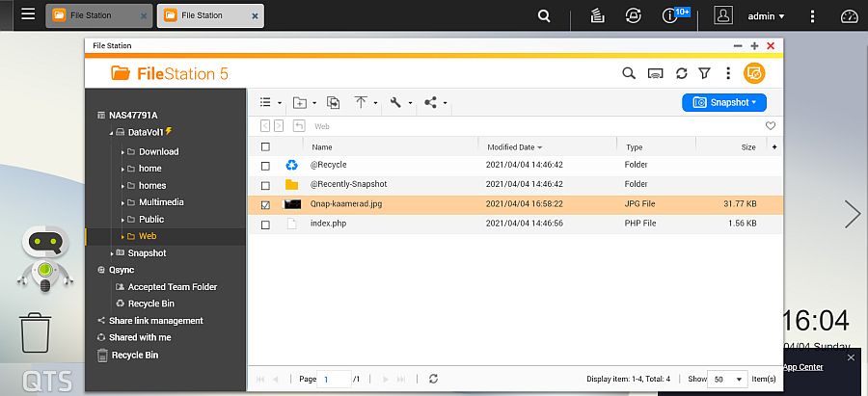Go back with navigation back arrow
Viewport: 868px width, 396px height.
coord(265,126)
